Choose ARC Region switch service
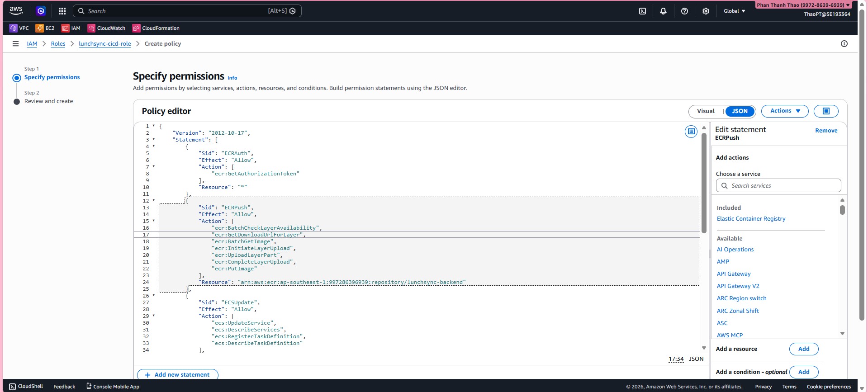The image size is (868, 392). tap(741, 298)
